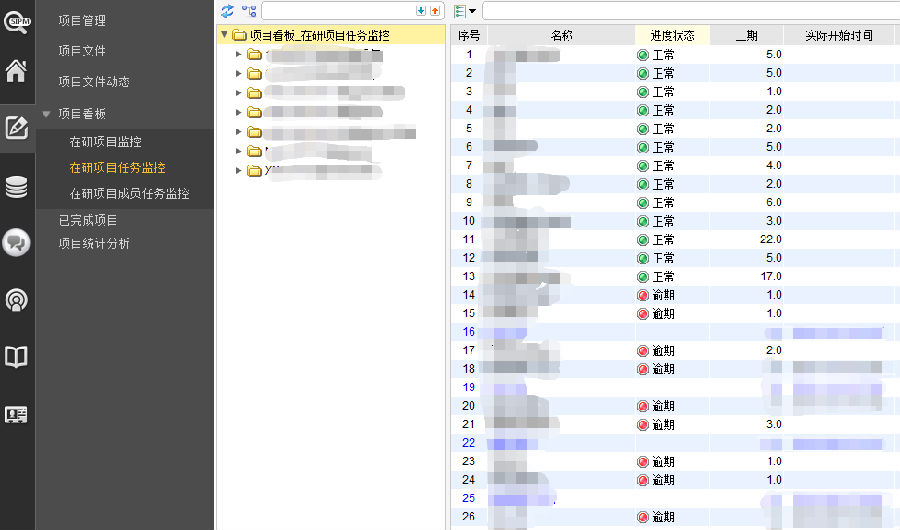The image size is (900, 530).
Task: Click the 序号 column header
Action: pos(469,36)
